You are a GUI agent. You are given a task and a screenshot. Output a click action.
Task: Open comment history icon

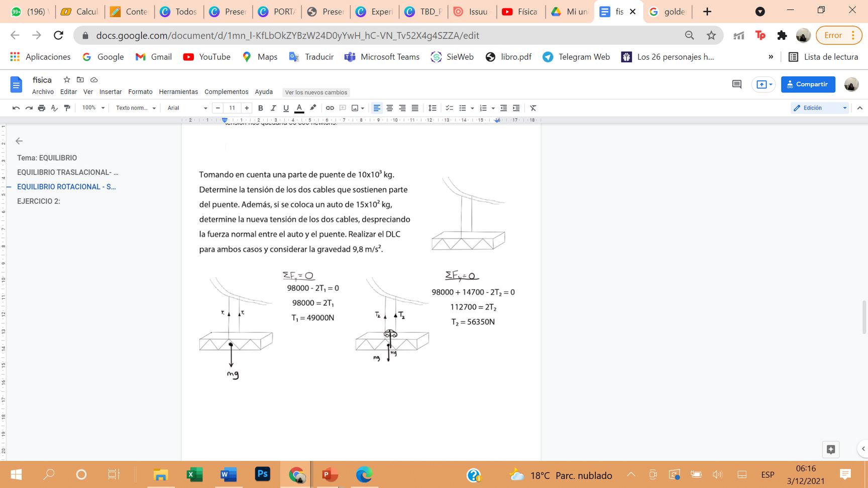coord(737,84)
